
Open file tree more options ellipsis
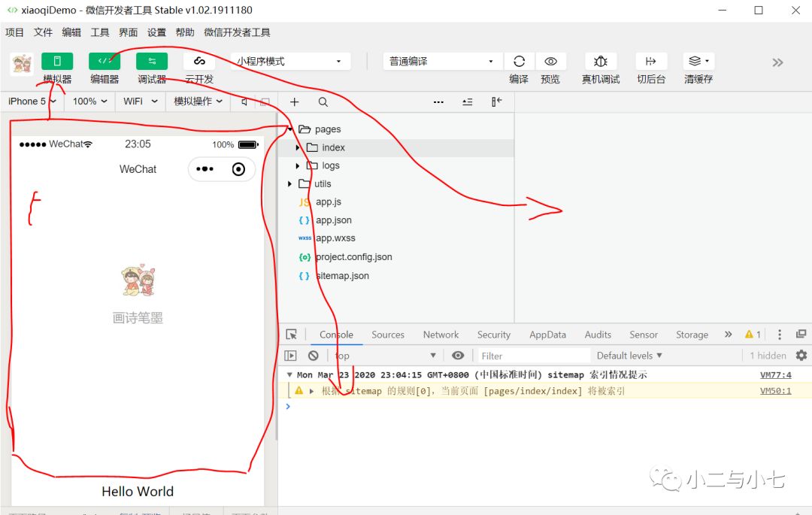(x=438, y=102)
